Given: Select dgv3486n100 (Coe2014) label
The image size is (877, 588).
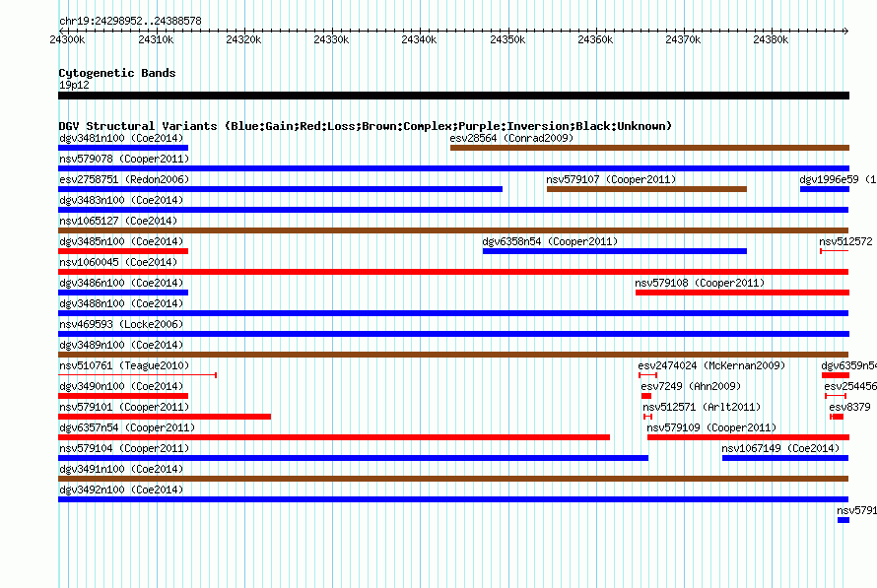Looking at the screenshot, I should (121, 283).
